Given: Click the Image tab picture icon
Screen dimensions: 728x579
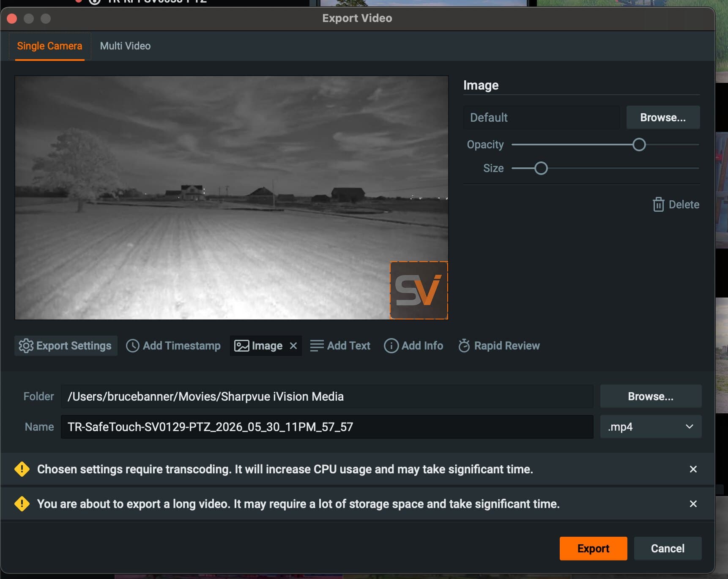Looking at the screenshot, I should 242,346.
